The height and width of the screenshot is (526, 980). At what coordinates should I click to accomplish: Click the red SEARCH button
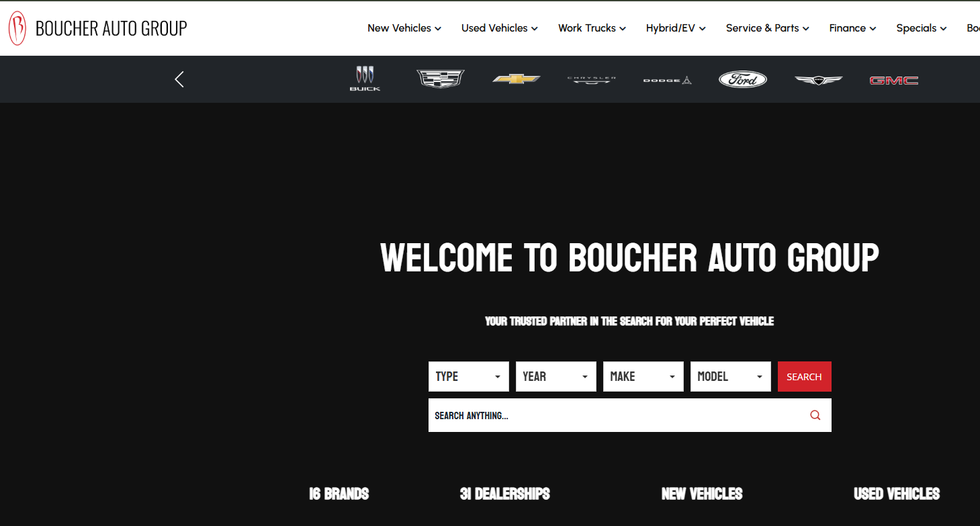(805, 376)
